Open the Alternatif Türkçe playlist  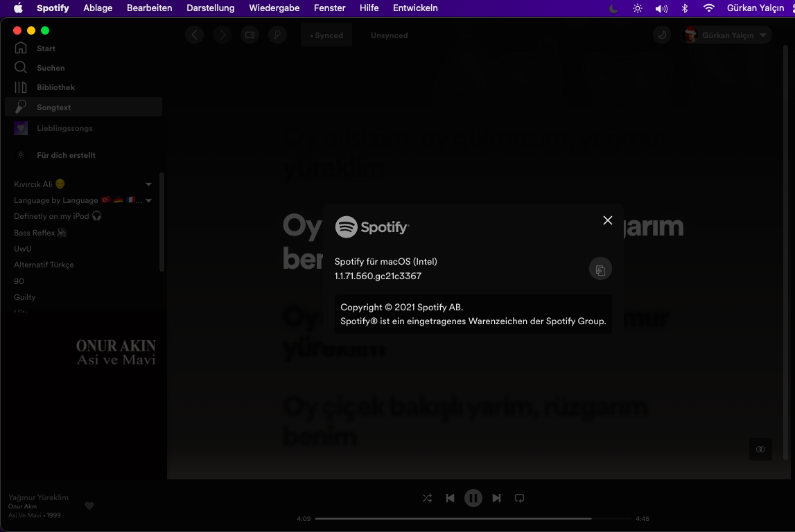(44, 265)
